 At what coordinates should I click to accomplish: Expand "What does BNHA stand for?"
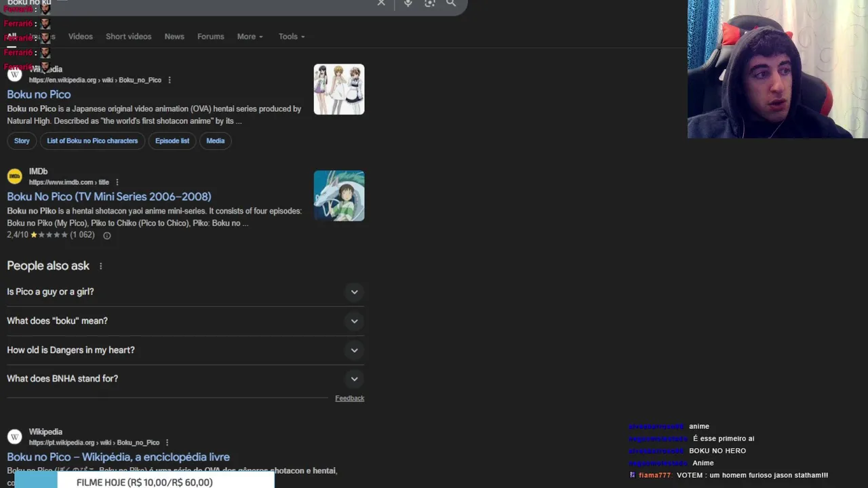(x=185, y=378)
